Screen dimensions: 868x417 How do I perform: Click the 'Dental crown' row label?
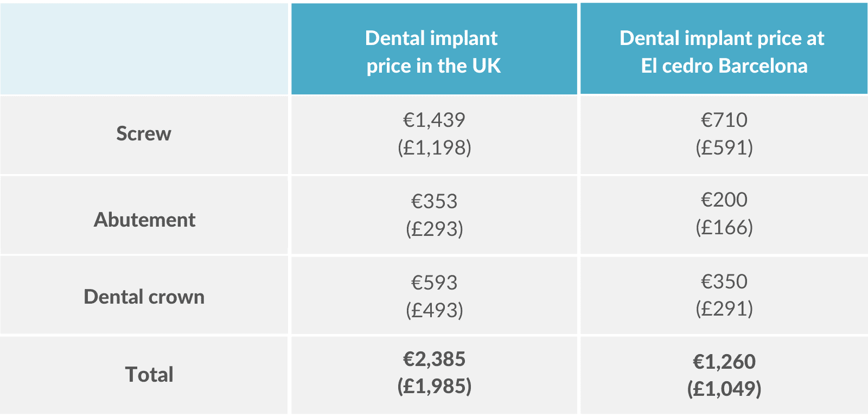[144, 297]
